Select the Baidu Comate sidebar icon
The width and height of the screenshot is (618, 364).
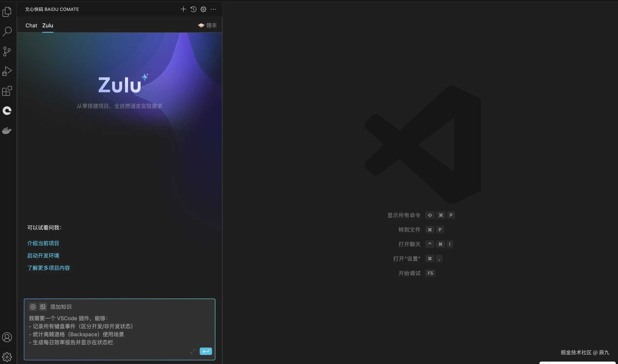[7, 111]
